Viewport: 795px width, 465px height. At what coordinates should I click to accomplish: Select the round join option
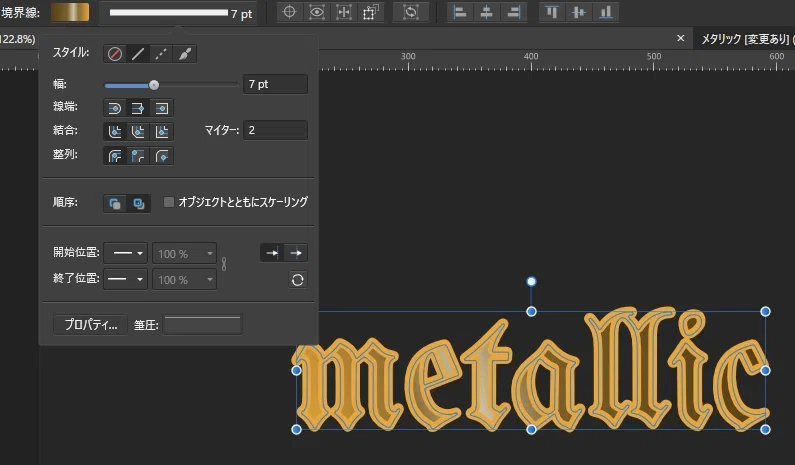[115, 132]
